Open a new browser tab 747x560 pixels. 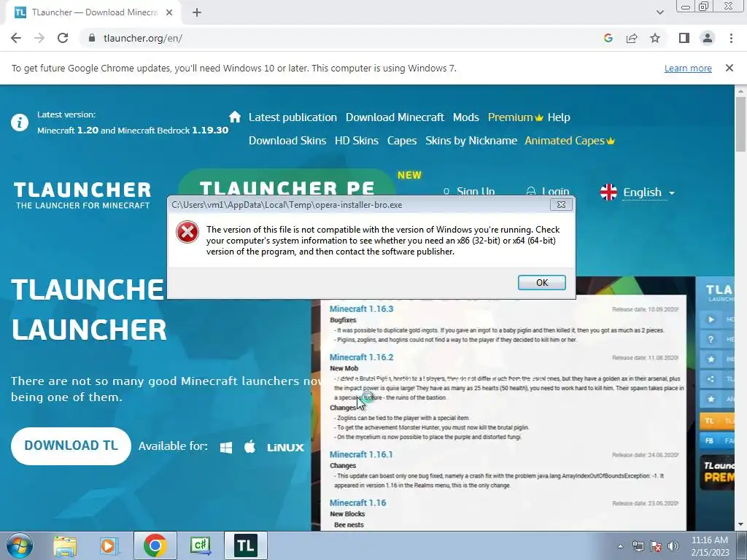point(197,12)
